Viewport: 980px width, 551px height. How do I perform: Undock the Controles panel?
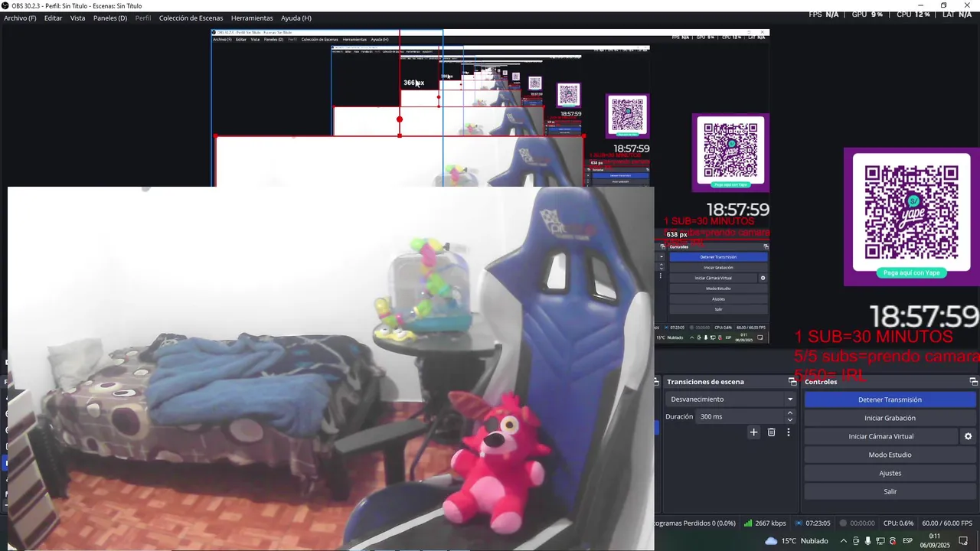click(973, 381)
